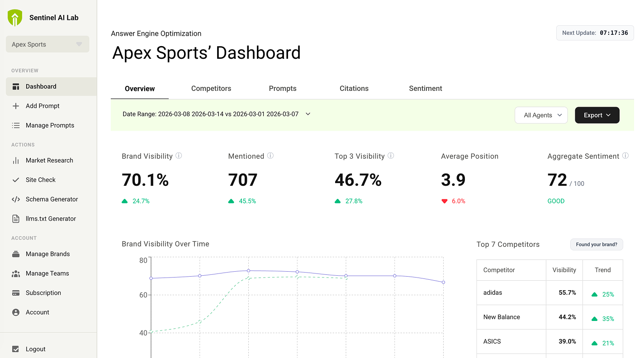Click the Manage Teams people icon
644x358 pixels.
tap(16, 273)
